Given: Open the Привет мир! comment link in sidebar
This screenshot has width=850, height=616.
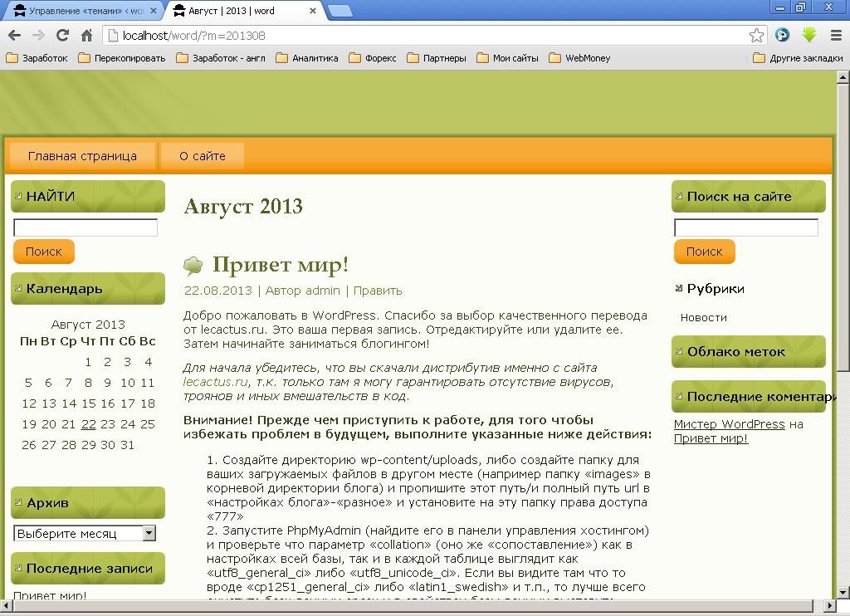Looking at the screenshot, I should tap(711, 438).
